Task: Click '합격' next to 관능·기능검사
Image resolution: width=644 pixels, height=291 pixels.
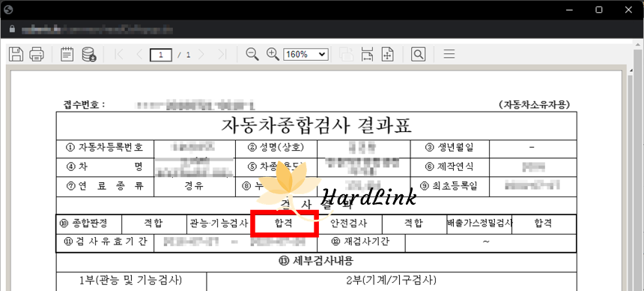Action: coord(285,224)
